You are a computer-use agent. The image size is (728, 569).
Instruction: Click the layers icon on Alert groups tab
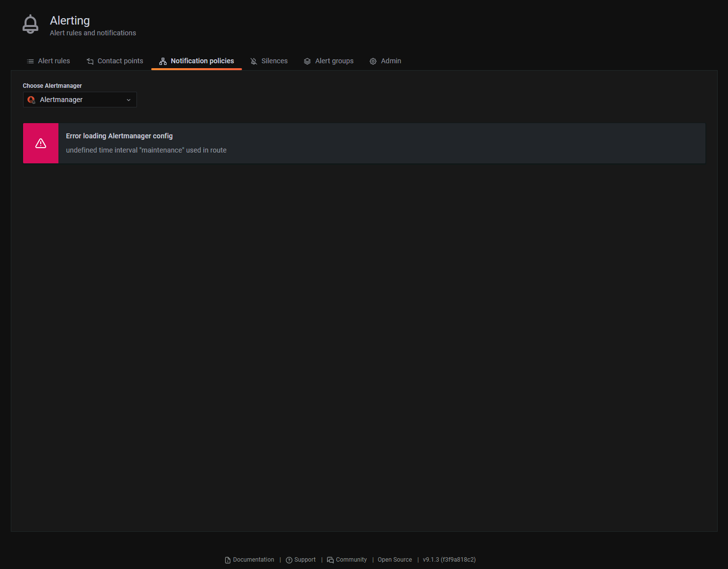tap(307, 61)
